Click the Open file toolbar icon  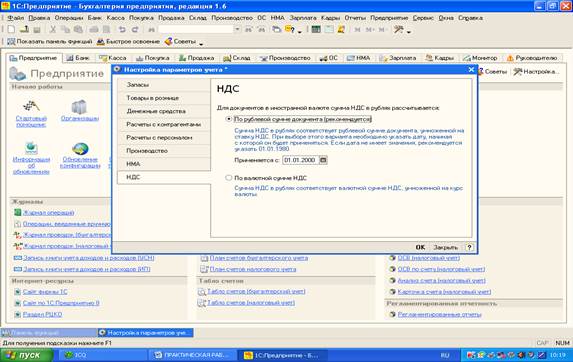(x=24, y=30)
